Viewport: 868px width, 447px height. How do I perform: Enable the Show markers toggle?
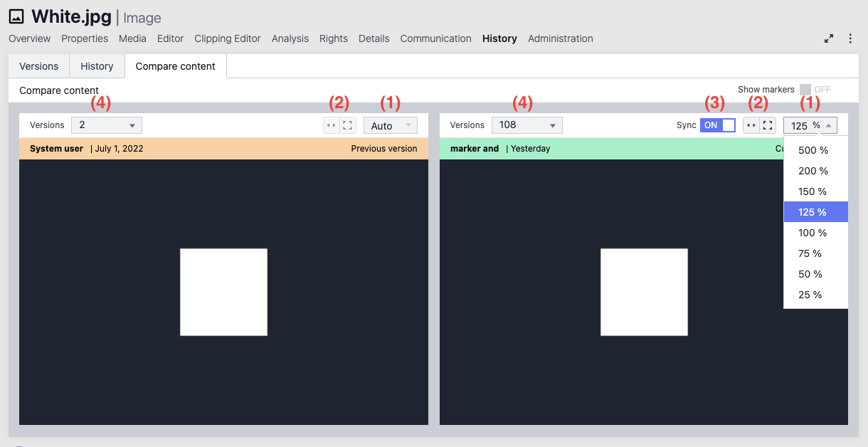[805, 89]
